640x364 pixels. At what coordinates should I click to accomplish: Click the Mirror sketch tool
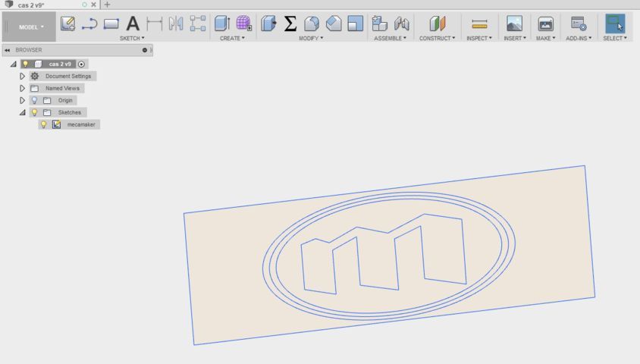tap(176, 24)
